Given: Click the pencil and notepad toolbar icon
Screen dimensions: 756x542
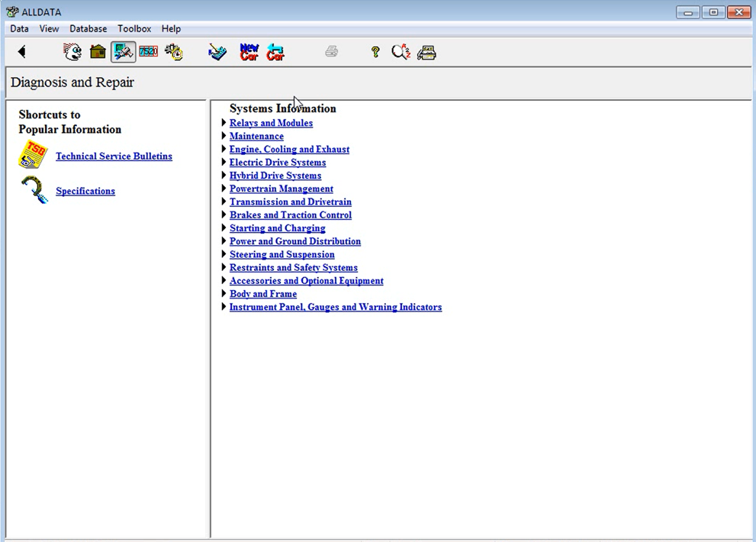Looking at the screenshot, I should pos(217,52).
